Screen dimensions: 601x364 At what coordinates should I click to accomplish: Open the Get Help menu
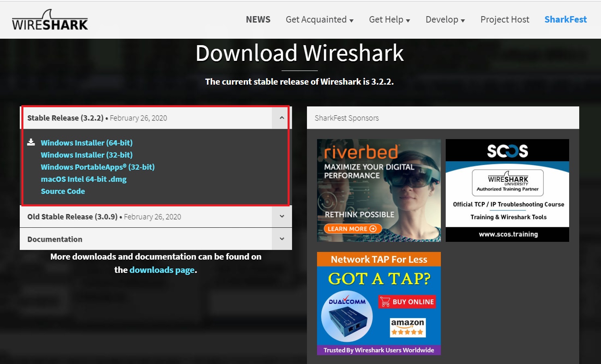tap(389, 19)
